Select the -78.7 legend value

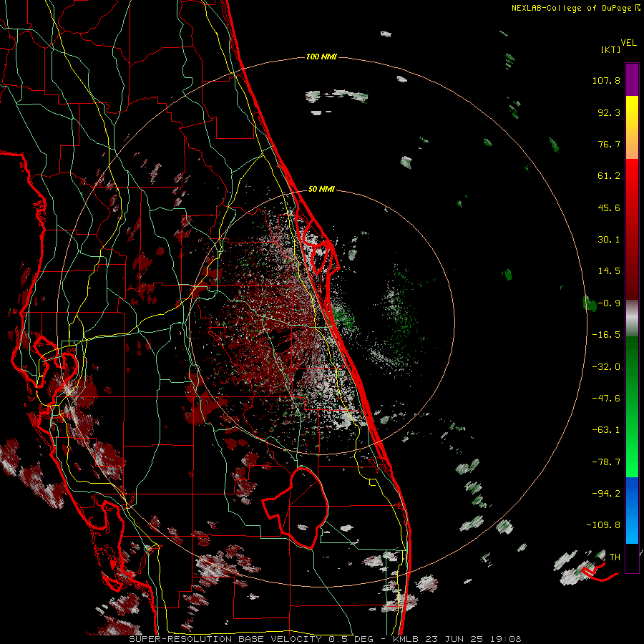(606, 462)
